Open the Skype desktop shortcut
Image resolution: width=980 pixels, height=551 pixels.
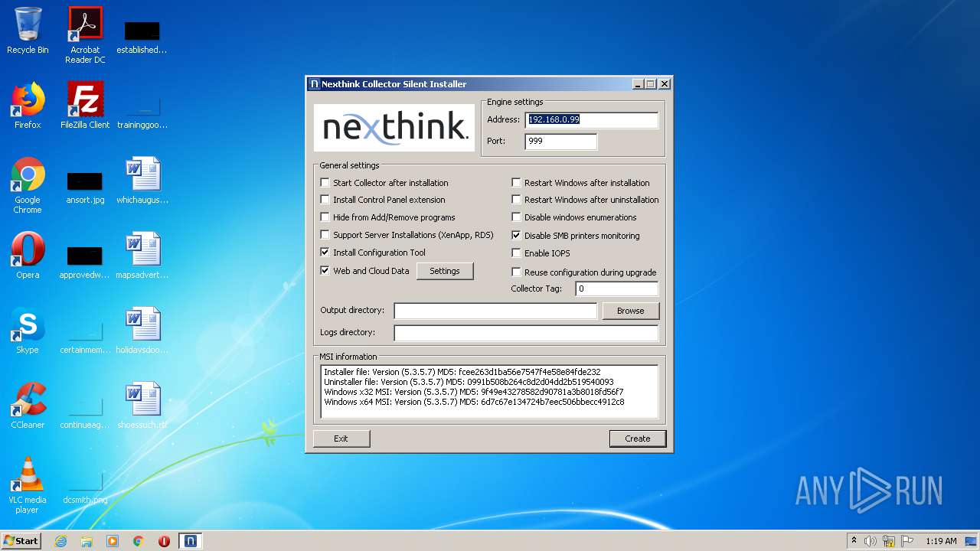28,331
